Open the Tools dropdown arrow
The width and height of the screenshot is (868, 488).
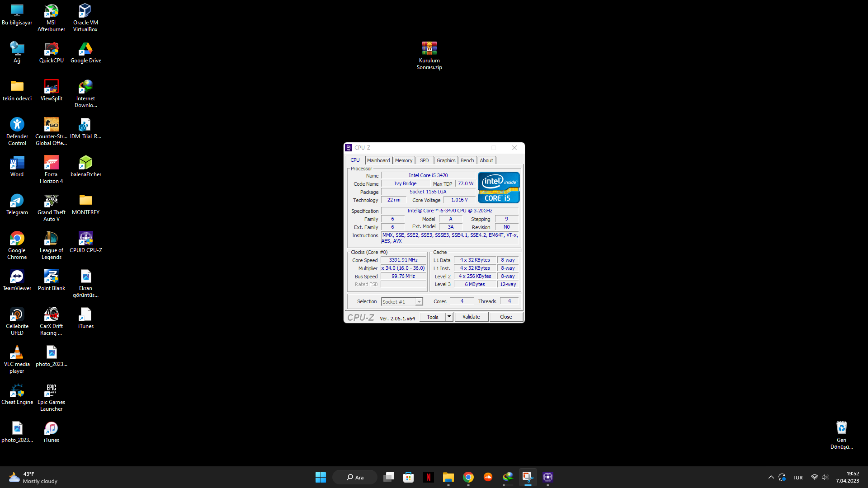pos(449,317)
